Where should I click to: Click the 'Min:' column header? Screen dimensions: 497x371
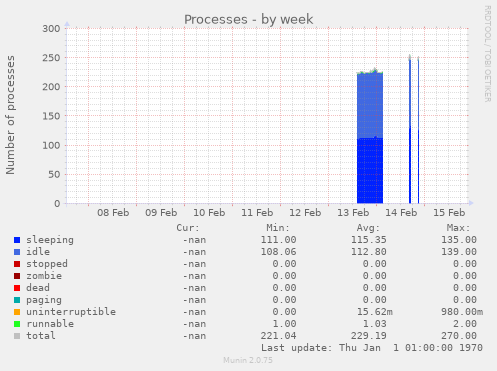(x=278, y=228)
